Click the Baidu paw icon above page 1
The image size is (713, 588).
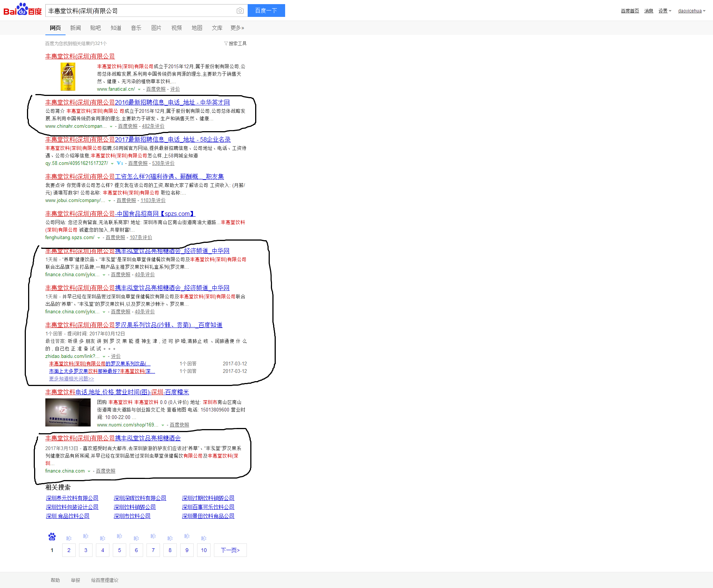click(52, 537)
